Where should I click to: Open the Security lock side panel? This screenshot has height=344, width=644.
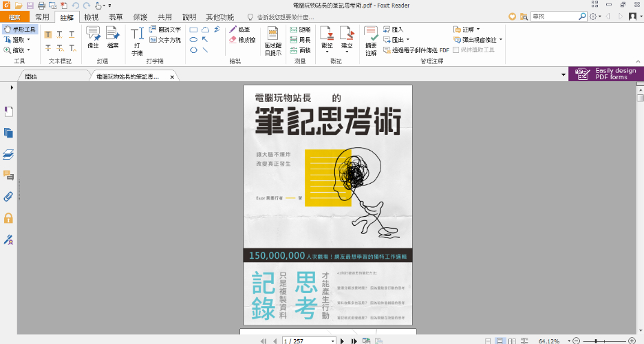(x=9, y=218)
